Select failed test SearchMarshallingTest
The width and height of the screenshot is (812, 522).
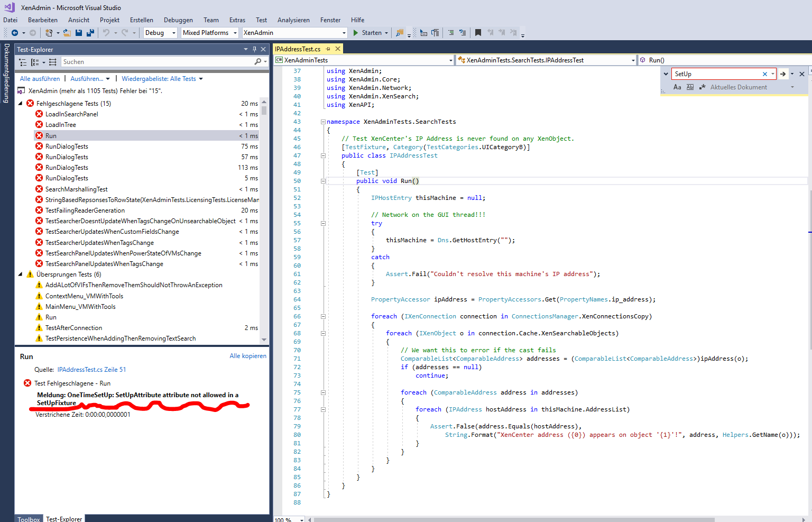[76, 189]
